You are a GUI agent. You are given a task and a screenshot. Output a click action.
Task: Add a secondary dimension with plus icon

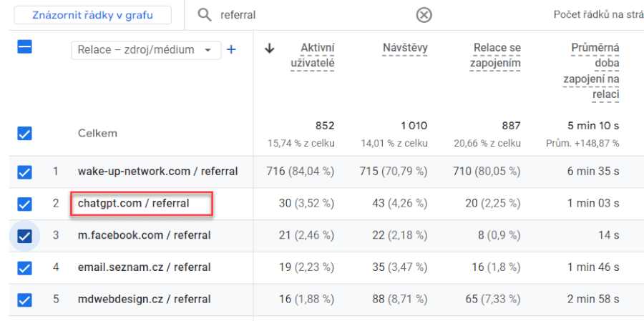pyautogui.click(x=231, y=49)
